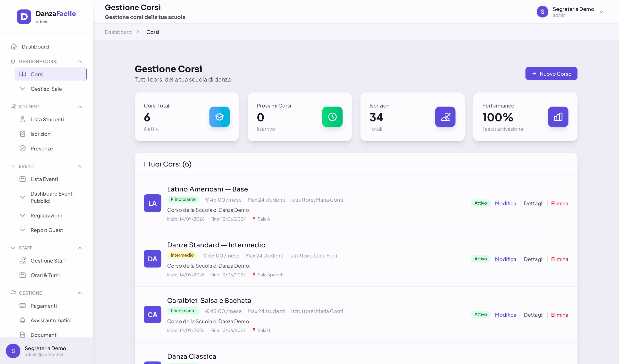Image resolution: width=619 pixels, height=364 pixels.
Task: Collapse the GESTIONE sidebar section
Action: coord(80,293)
